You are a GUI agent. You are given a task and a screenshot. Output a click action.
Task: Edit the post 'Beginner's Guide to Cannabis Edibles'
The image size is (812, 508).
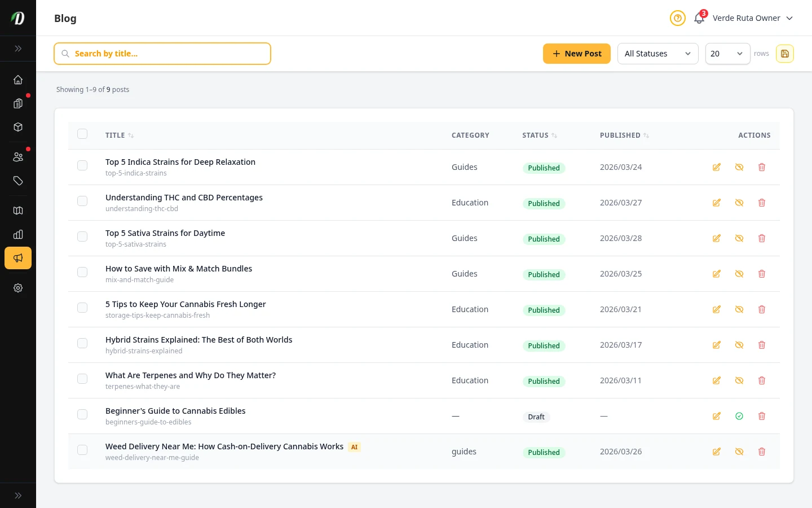pos(717,416)
